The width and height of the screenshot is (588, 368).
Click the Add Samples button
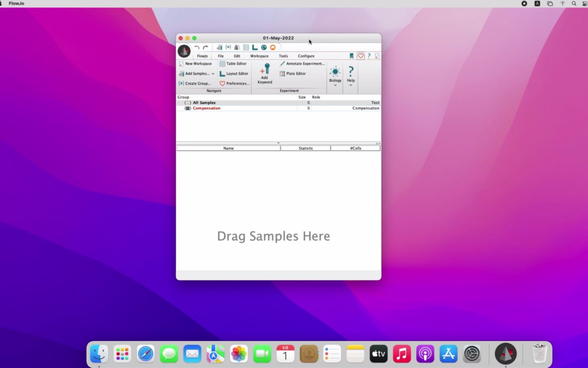tap(194, 74)
